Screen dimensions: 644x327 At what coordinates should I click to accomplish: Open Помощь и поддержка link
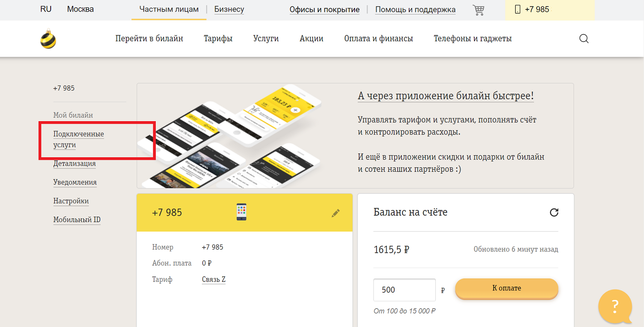coord(415,9)
